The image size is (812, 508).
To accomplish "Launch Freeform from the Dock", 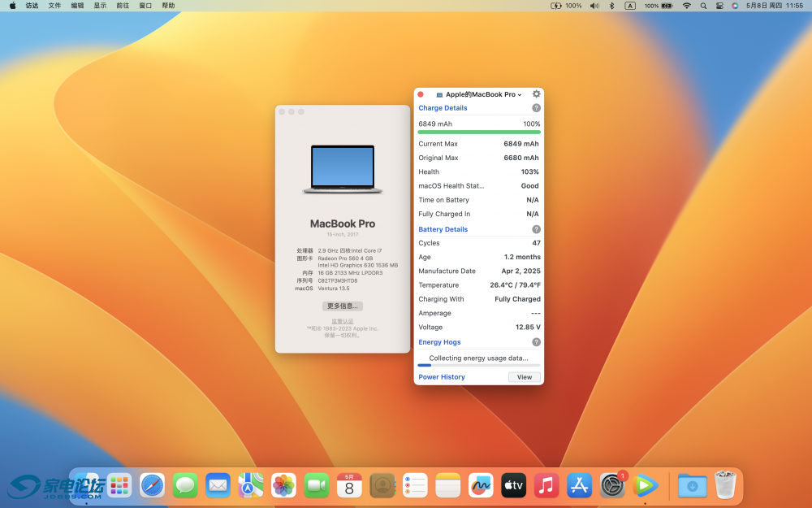I will (481, 486).
